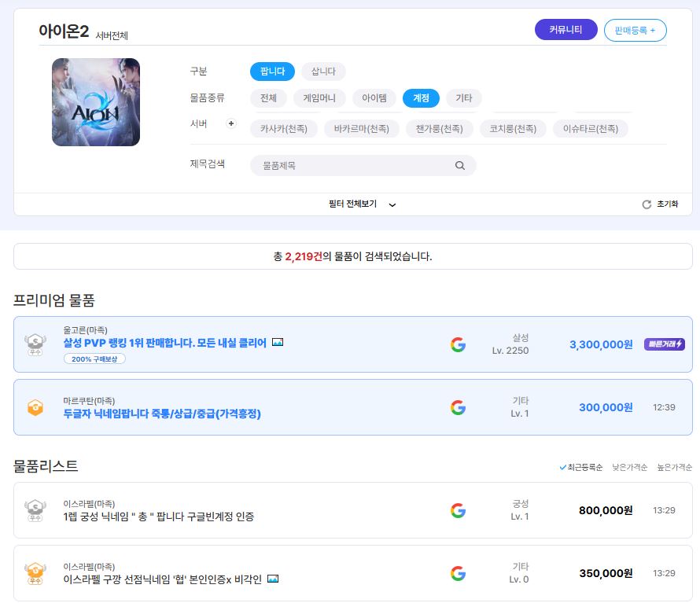Select the 팝니다 filter
700x603 pixels.
coord(272,72)
